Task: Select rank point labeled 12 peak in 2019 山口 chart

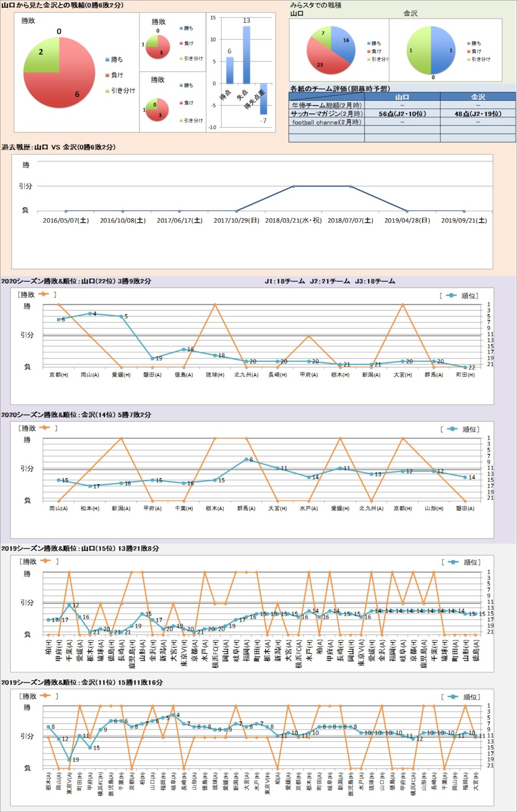Action: pyautogui.click(x=69, y=605)
